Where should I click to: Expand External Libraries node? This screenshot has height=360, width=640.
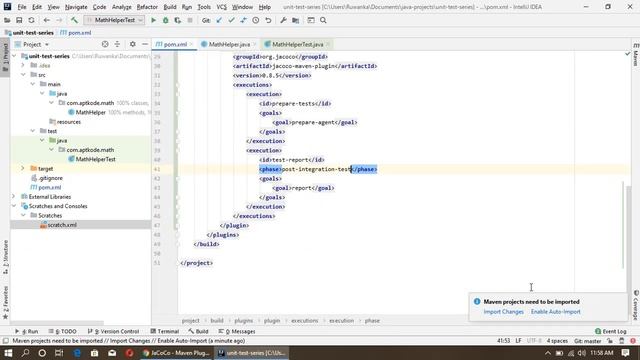[x=14, y=196]
